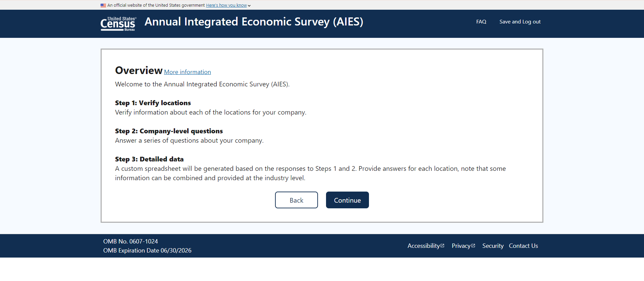The width and height of the screenshot is (644, 281).
Task: Click the "Step 1: Verify locations" heading
Action: pos(153,103)
